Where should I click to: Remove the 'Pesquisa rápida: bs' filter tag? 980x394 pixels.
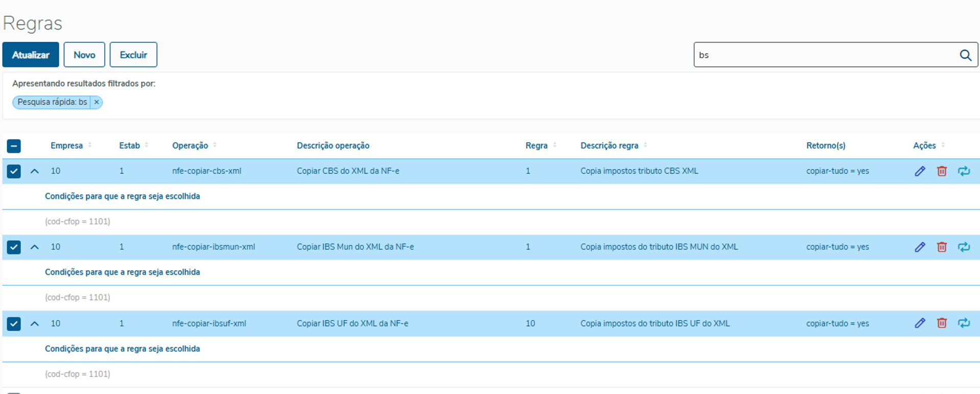[97, 102]
